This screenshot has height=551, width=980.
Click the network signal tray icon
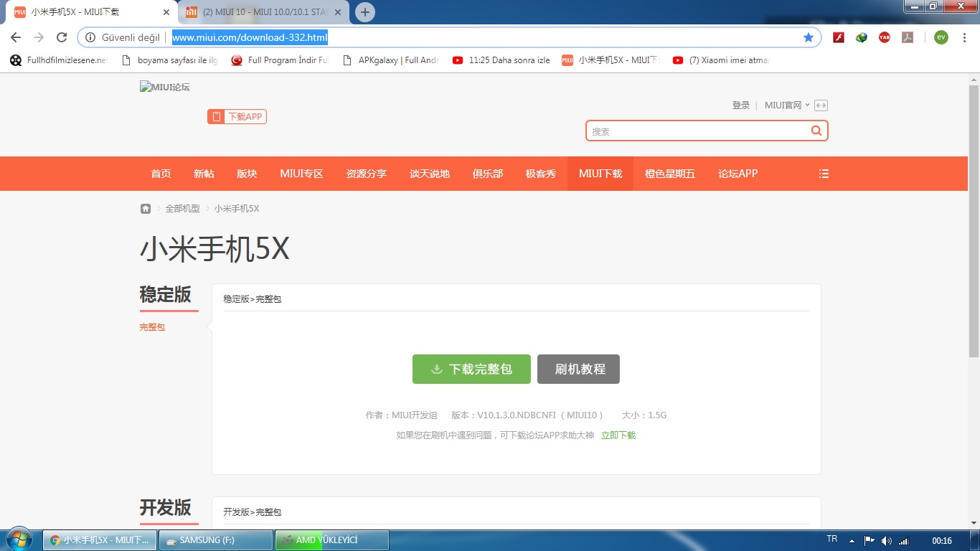point(904,541)
